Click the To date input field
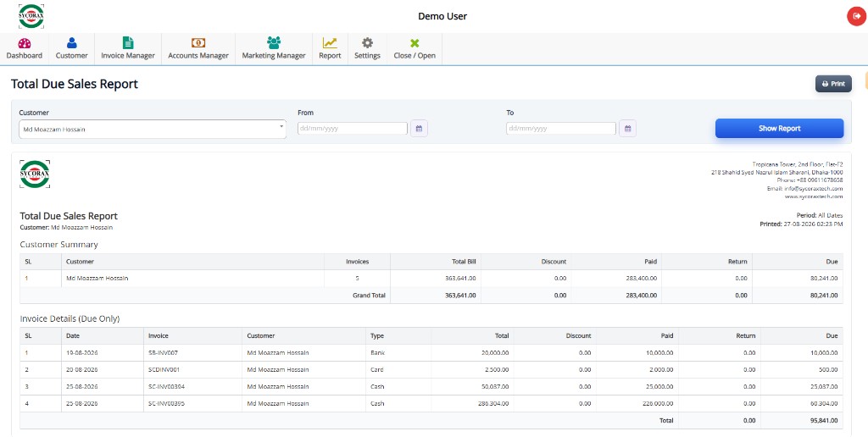Viewport: 868px width, 437px height. 561,129
